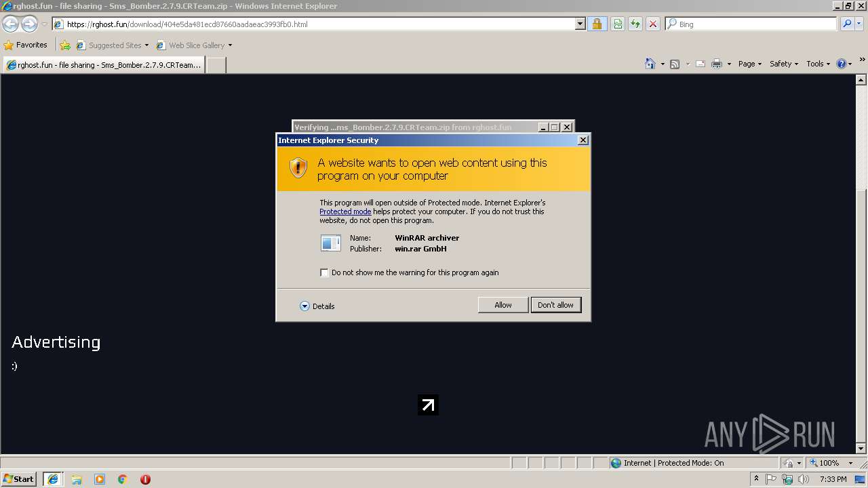Open Google Chrome from taskbar

pyautogui.click(x=123, y=479)
